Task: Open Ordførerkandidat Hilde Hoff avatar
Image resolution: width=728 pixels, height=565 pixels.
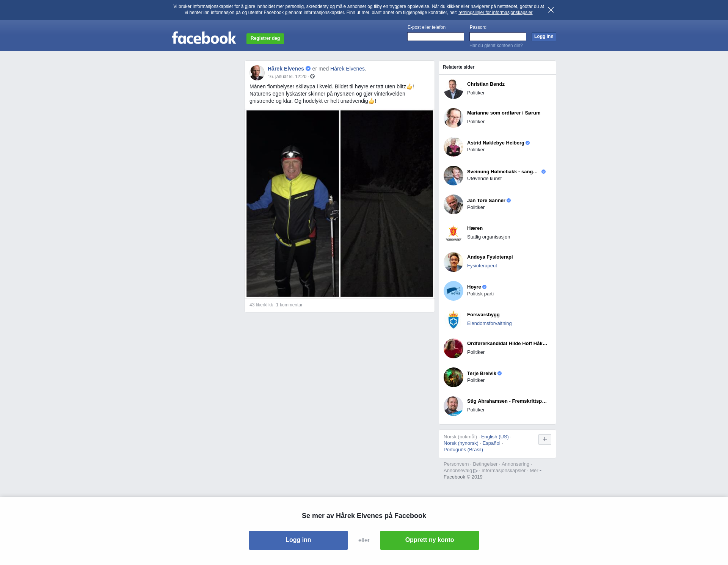Action: [453, 348]
